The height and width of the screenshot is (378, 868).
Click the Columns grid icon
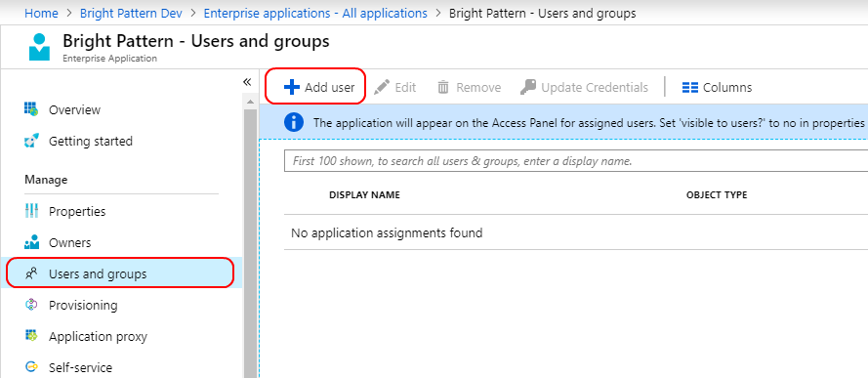pyautogui.click(x=690, y=88)
